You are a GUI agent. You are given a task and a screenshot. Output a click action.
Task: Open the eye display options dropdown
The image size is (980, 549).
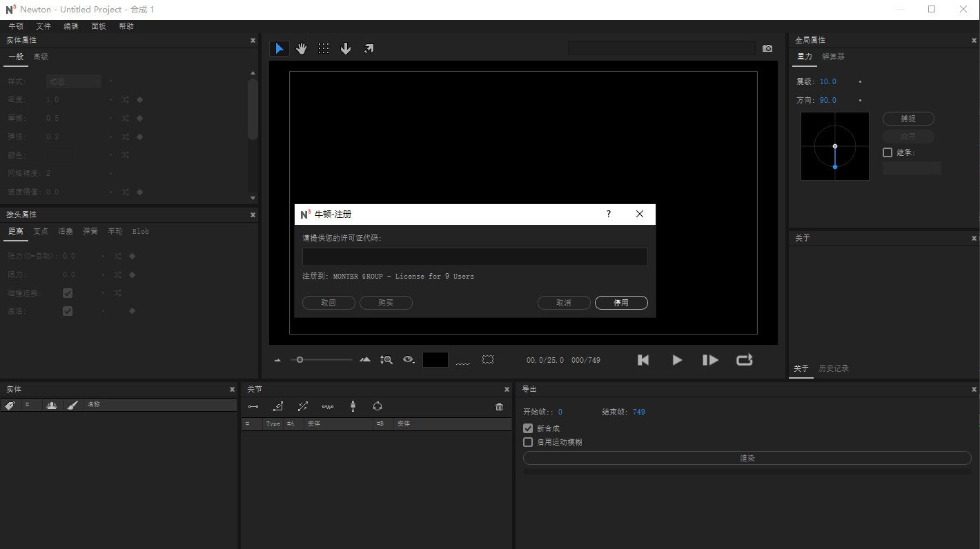click(409, 359)
